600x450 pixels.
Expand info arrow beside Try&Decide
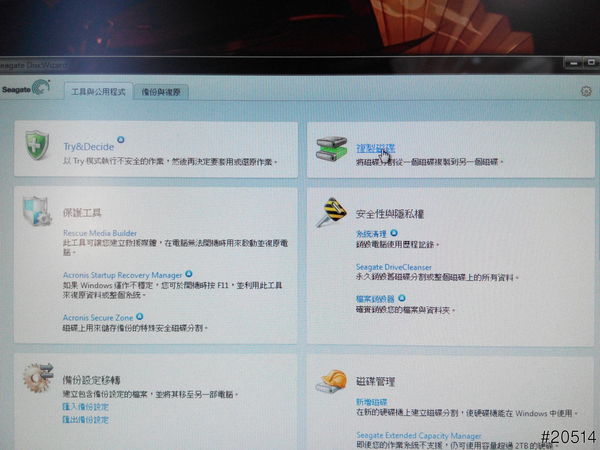point(121,141)
